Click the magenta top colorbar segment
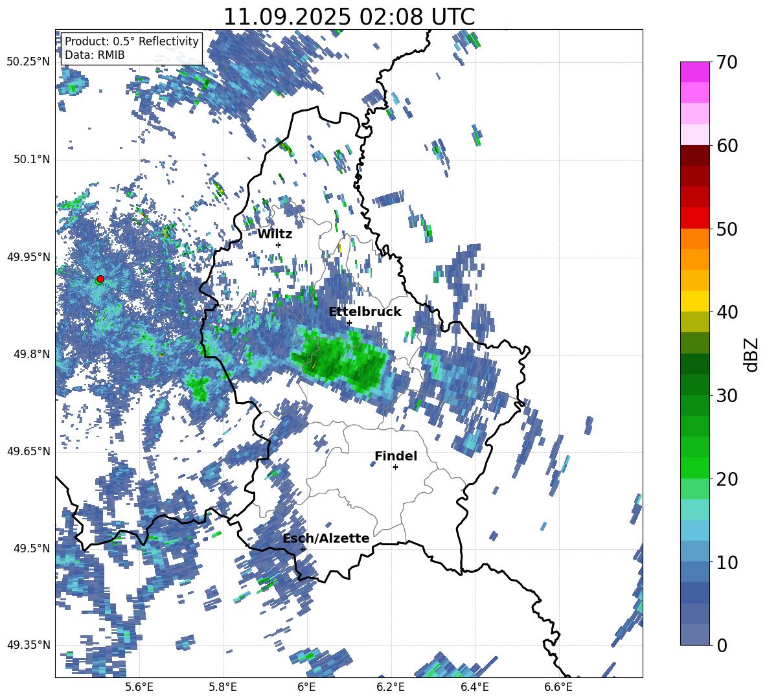767x700 pixels. click(694, 72)
